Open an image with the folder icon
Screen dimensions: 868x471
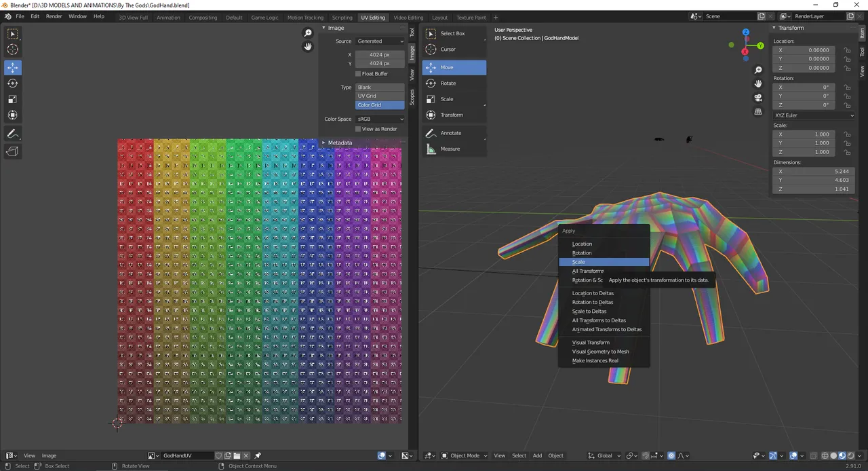[x=237, y=455]
